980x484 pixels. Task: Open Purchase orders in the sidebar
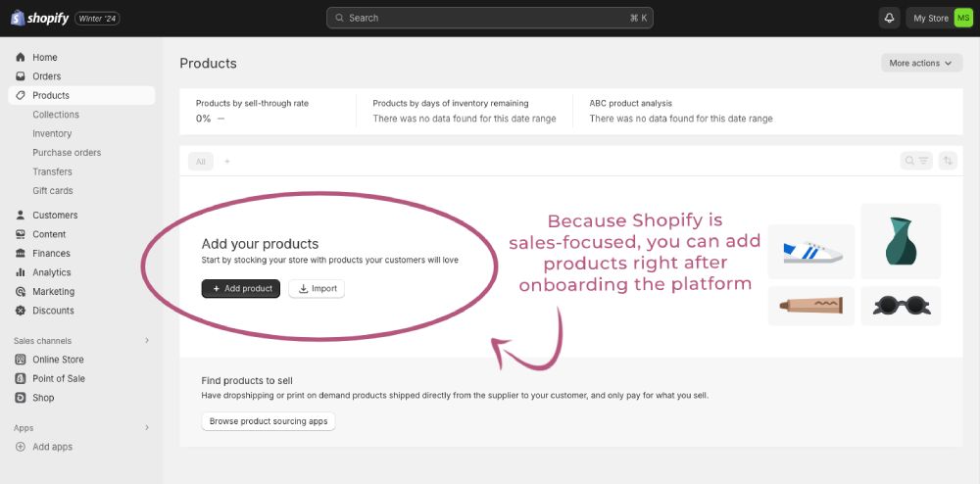(67, 153)
